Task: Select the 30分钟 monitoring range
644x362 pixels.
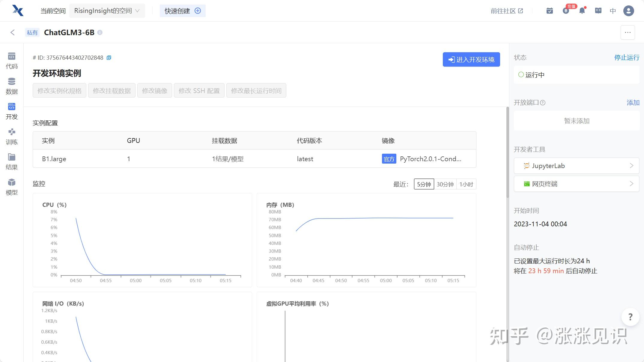Action: [445, 184]
